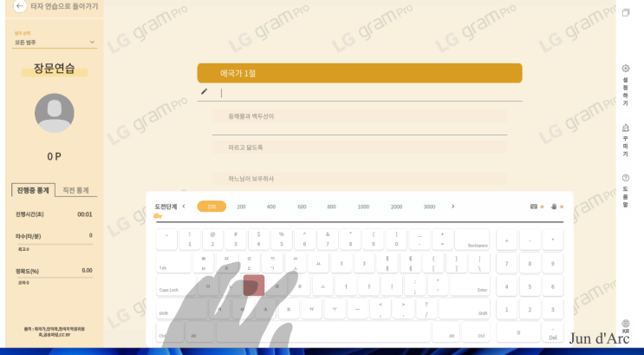Click the turtle speed marker icon

coord(158,216)
